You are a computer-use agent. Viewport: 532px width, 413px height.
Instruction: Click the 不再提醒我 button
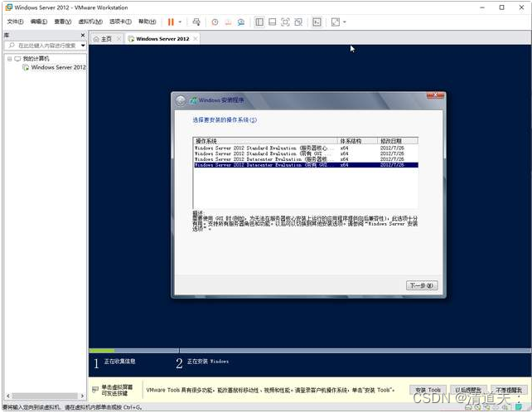(509, 390)
